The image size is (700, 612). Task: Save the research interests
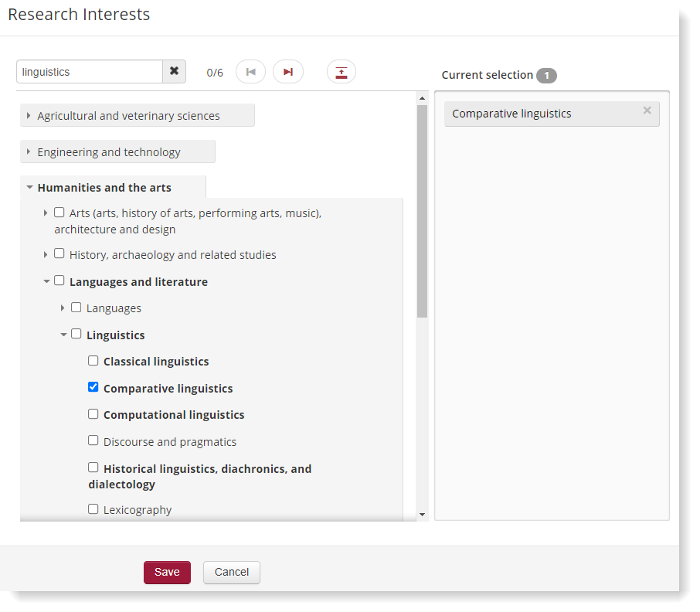click(x=167, y=573)
